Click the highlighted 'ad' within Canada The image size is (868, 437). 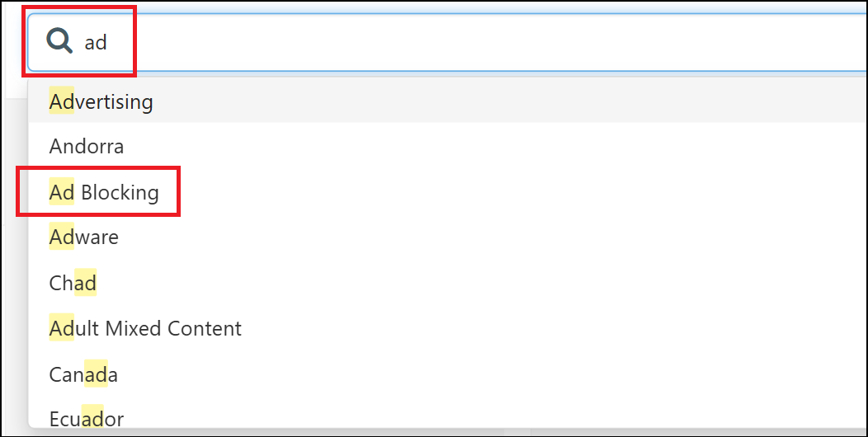click(96, 374)
